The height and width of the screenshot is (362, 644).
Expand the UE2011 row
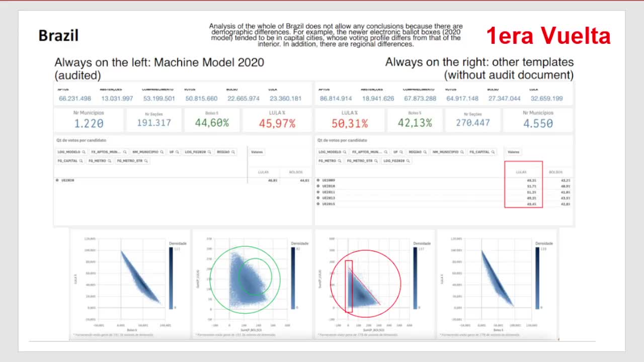click(x=318, y=192)
